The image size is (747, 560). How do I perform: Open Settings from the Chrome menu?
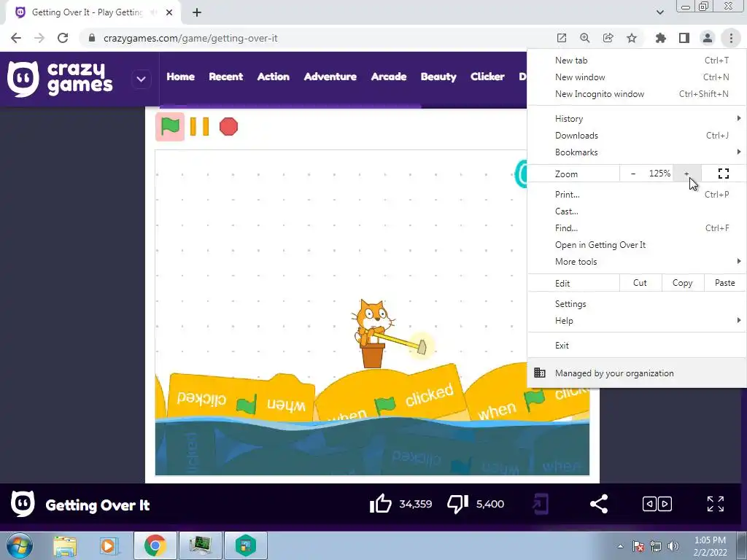pos(637,304)
